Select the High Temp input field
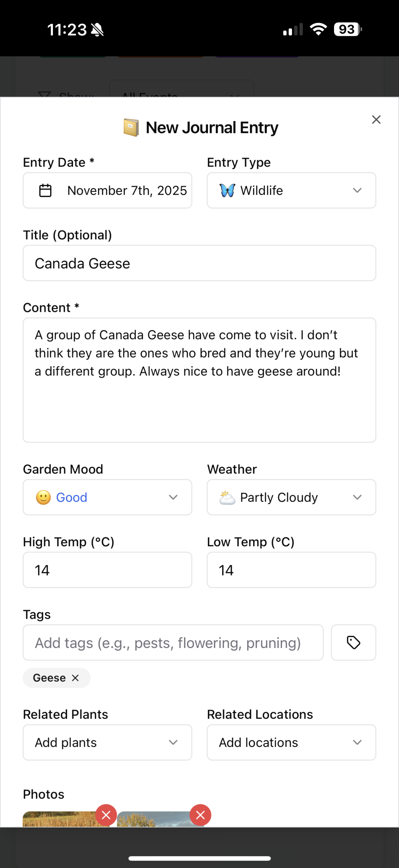 [107, 570]
